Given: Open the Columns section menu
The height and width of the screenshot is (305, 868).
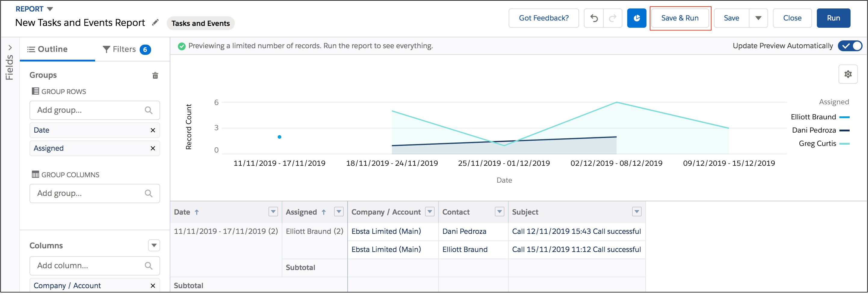Looking at the screenshot, I should coord(154,245).
